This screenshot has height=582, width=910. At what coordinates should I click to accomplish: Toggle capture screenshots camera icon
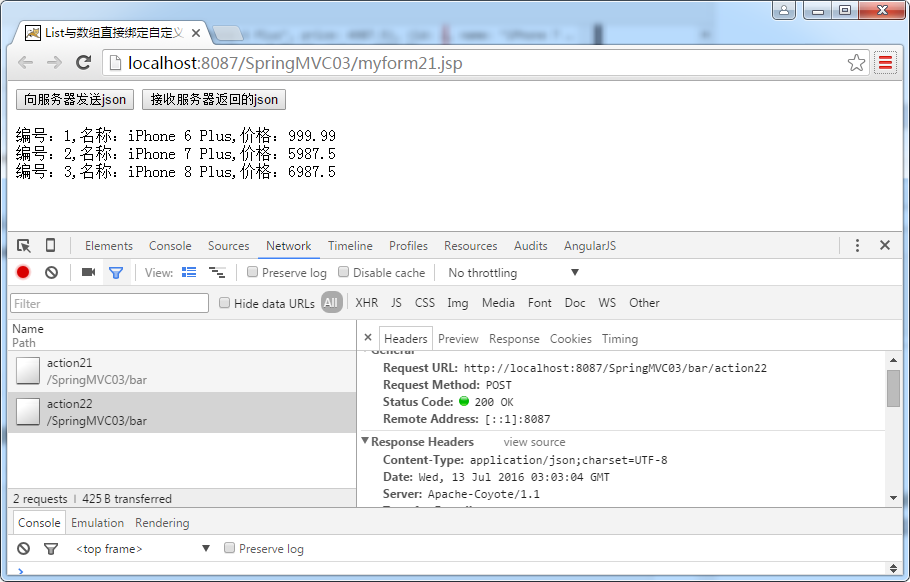pos(88,272)
